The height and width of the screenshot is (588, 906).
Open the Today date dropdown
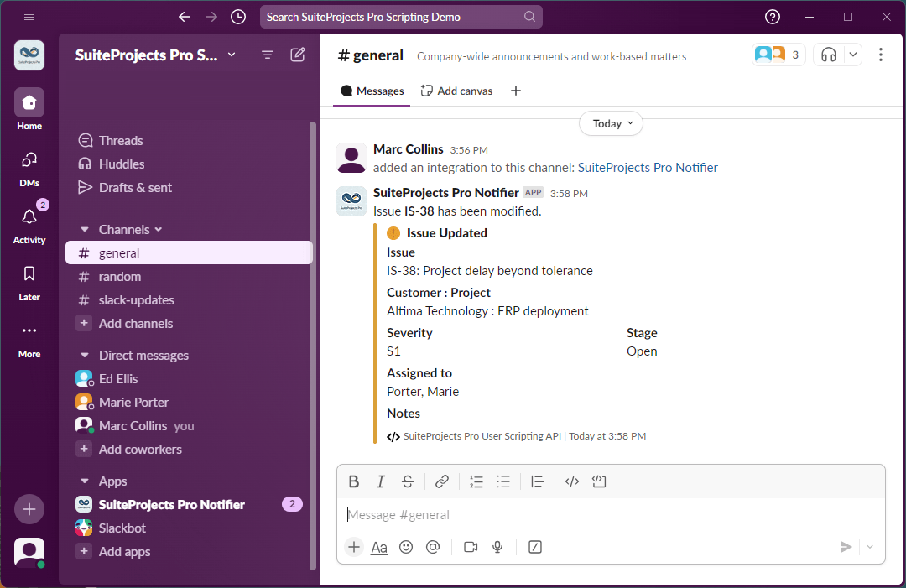[x=612, y=123]
